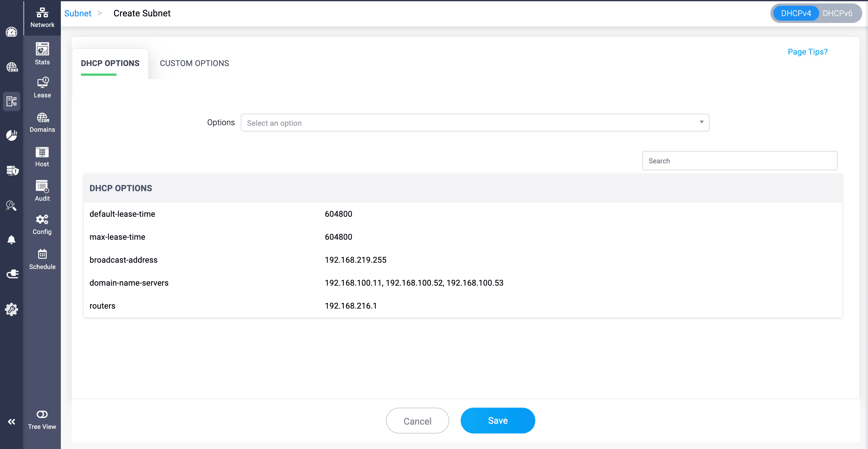Select the DHCPv4 toggle option

pyautogui.click(x=796, y=13)
